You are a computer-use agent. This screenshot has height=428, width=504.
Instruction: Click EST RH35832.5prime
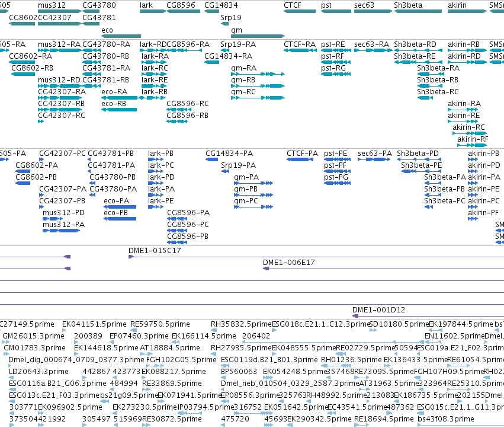point(242,324)
